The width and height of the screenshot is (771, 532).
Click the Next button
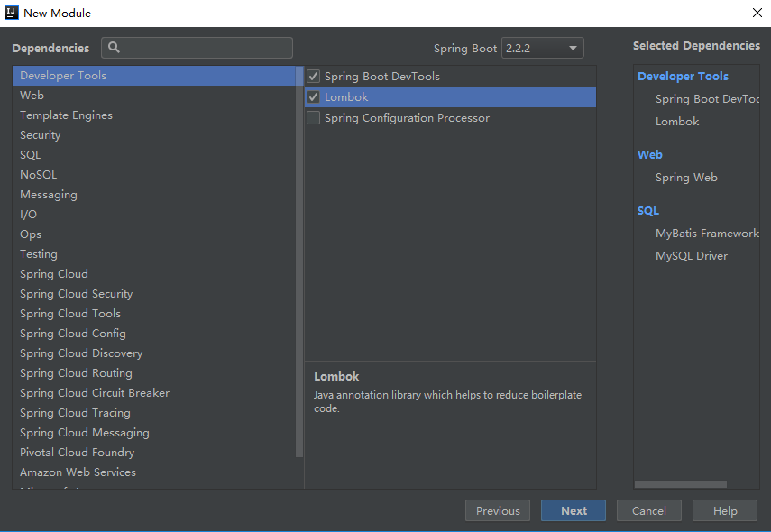574,511
